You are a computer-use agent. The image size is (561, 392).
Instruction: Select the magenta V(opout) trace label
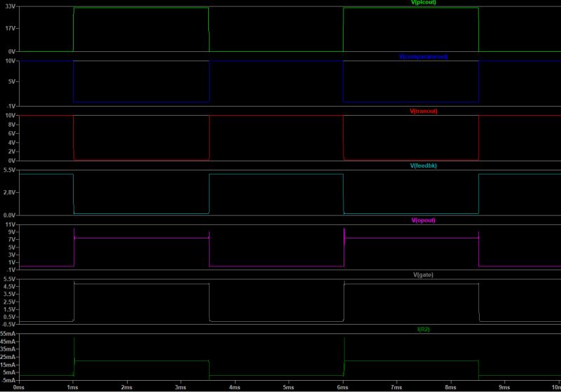(424, 220)
